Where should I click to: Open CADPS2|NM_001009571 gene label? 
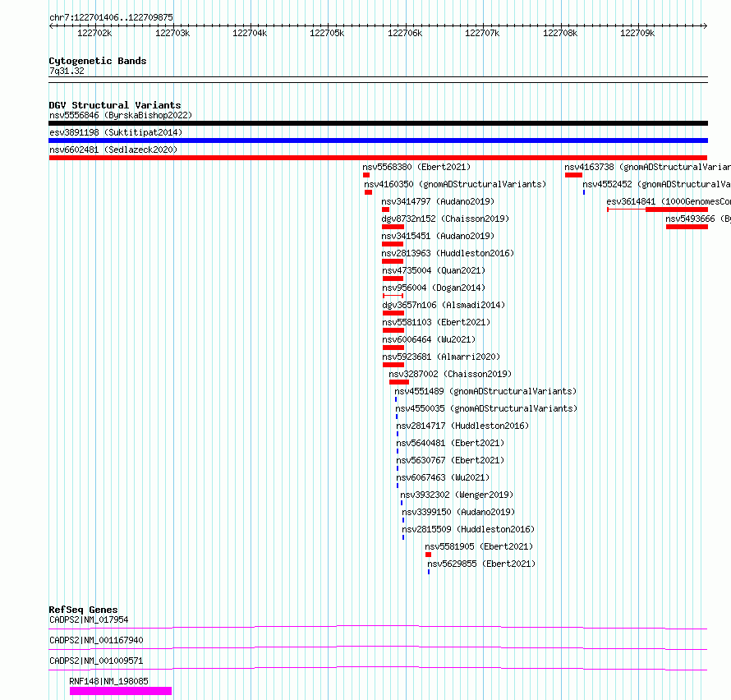pos(96,661)
